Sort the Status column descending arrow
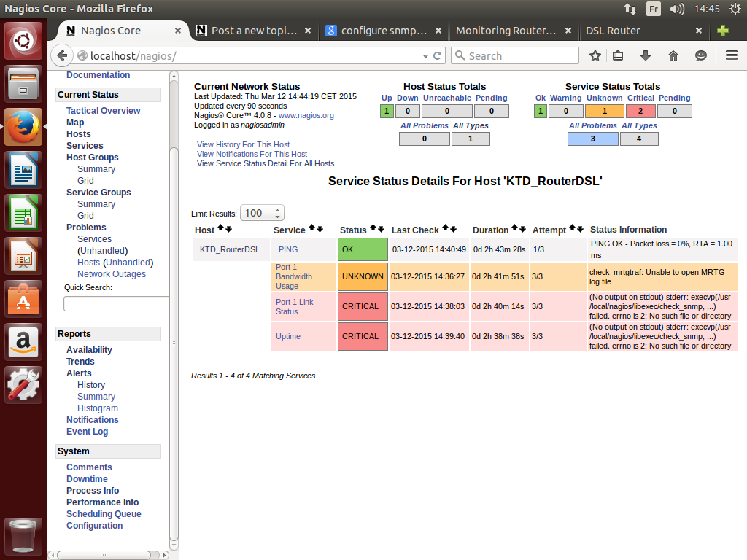747x560 pixels. coord(382,229)
